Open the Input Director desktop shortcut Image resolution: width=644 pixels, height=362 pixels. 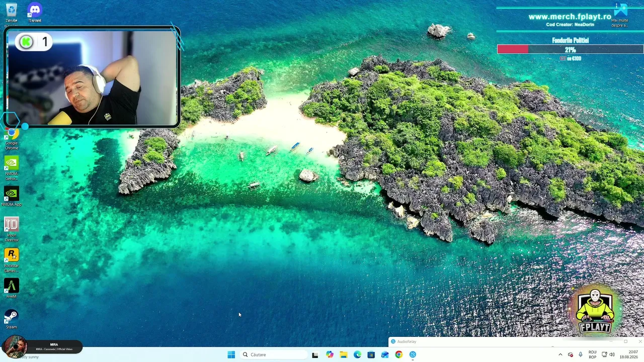pyautogui.click(x=12, y=230)
